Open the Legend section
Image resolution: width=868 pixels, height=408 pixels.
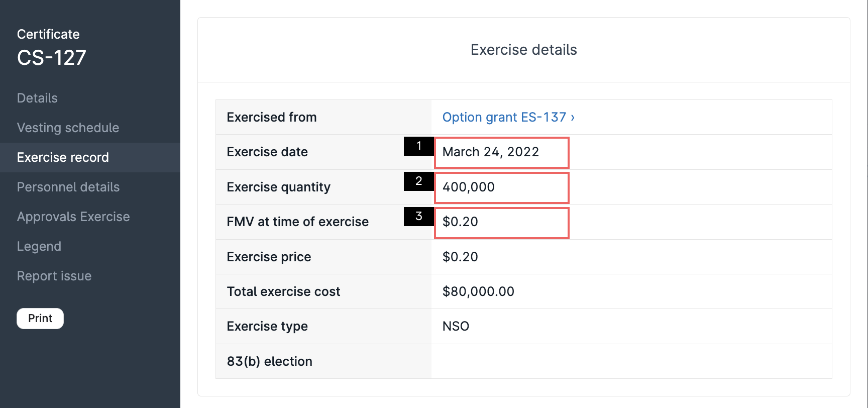click(39, 246)
